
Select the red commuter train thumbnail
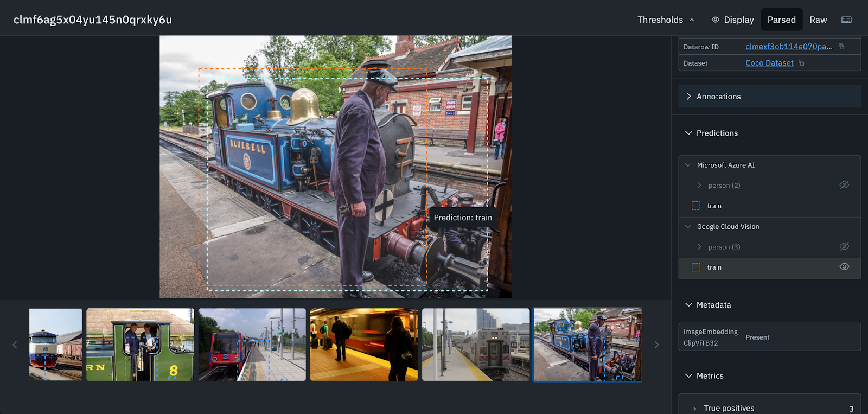252,345
